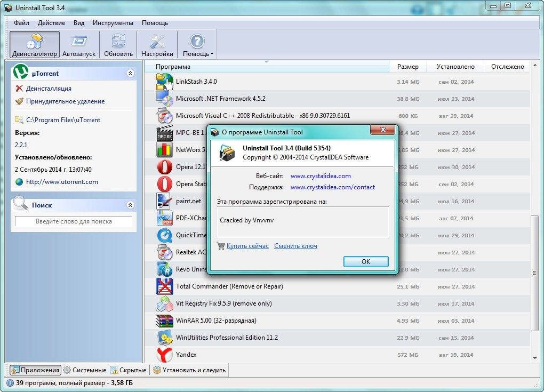Select the QuickTime icon

164,235
